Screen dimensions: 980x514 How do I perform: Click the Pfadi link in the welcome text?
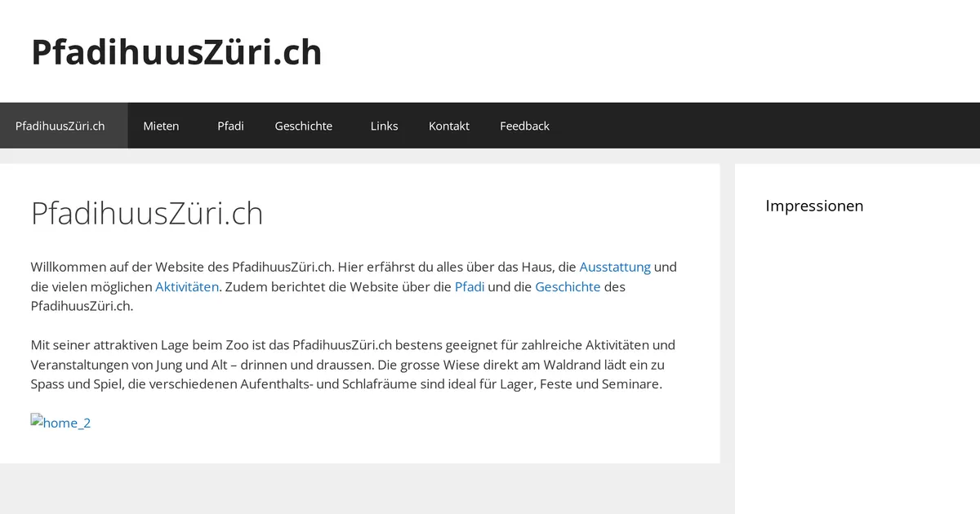(470, 286)
